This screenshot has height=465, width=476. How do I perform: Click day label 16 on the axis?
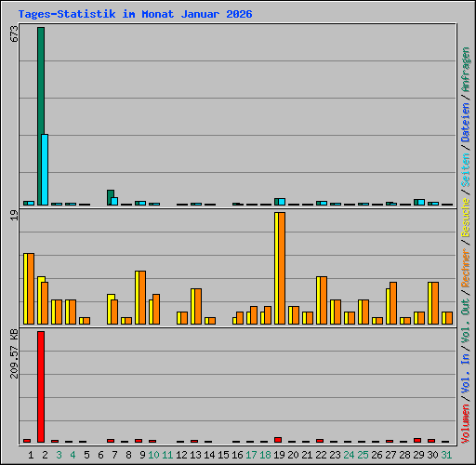[x=237, y=455]
